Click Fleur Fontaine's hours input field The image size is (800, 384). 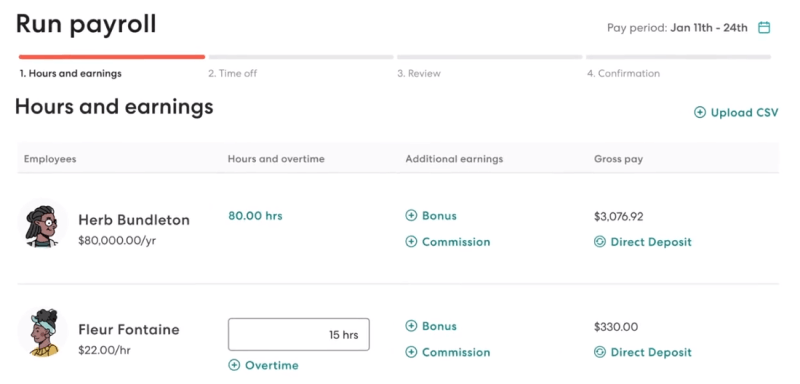pos(299,335)
